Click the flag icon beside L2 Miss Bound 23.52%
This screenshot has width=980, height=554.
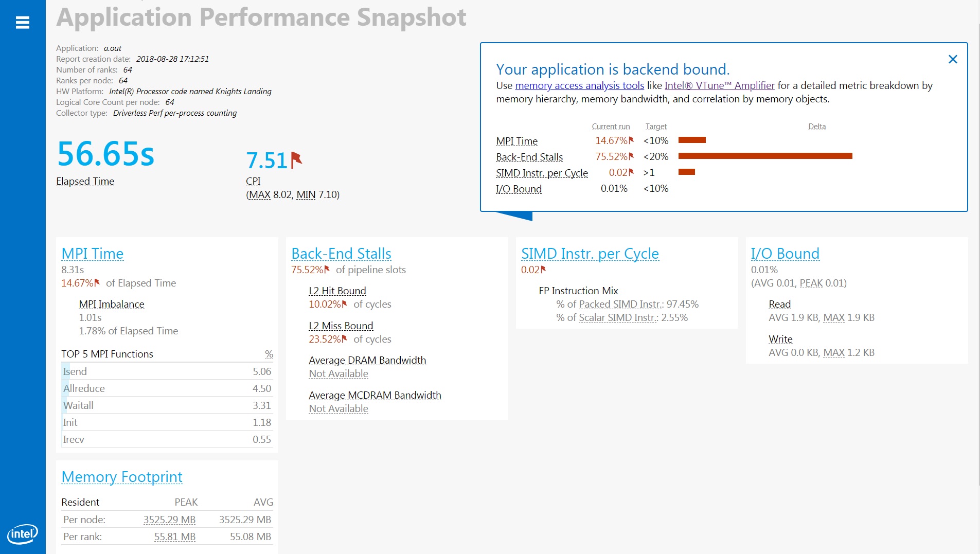(x=345, y=338)
